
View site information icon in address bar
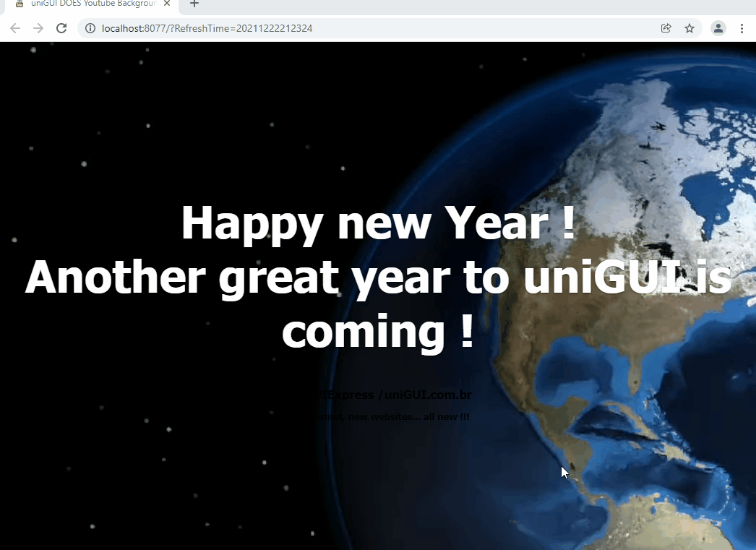coord(90,28)
